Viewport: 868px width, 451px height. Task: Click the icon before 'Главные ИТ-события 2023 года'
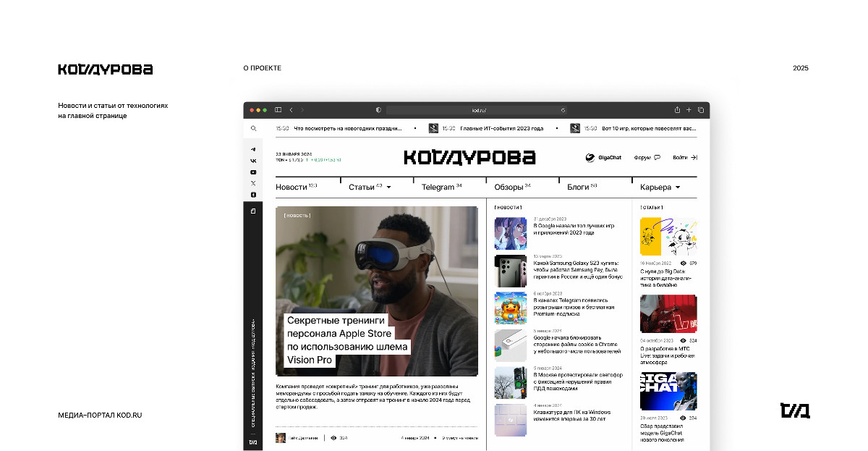433,128
